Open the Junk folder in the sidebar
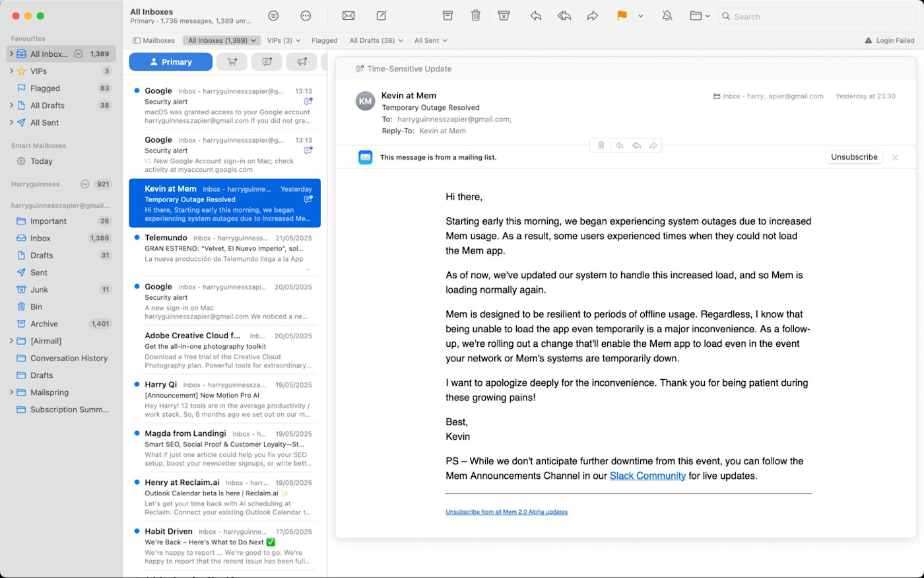The image size is (924, 578). tap(61, 290)
